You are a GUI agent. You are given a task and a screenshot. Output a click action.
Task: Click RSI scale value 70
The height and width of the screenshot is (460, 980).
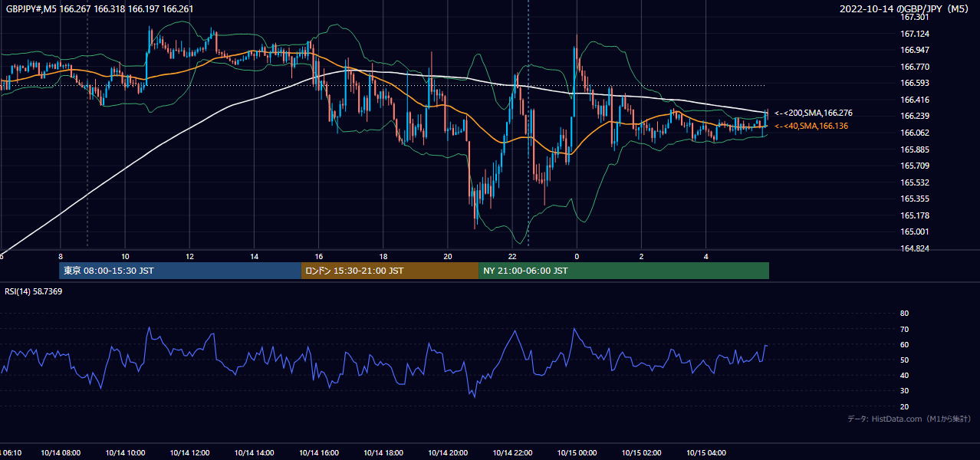coord(904,329)
